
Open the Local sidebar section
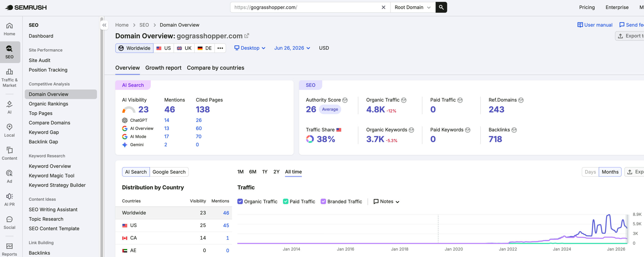(x=9, y=130)
